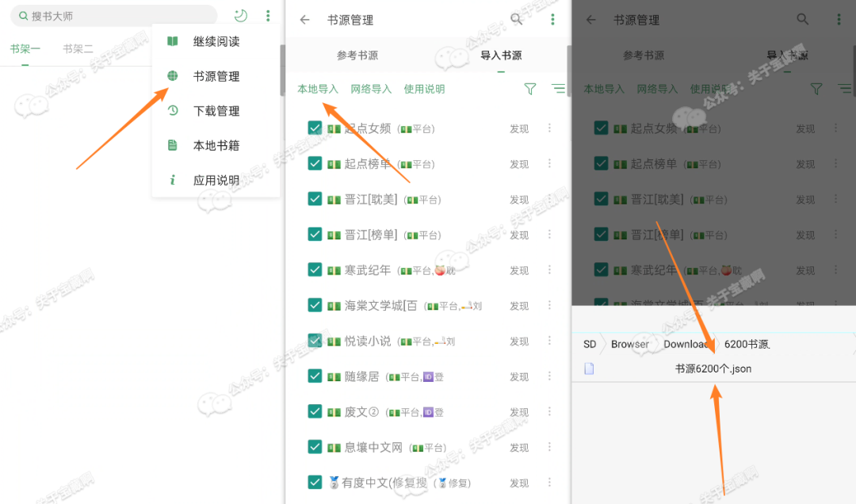
Task: Uncheck 废文② source checkbox
Action: (x=315, y=412)
